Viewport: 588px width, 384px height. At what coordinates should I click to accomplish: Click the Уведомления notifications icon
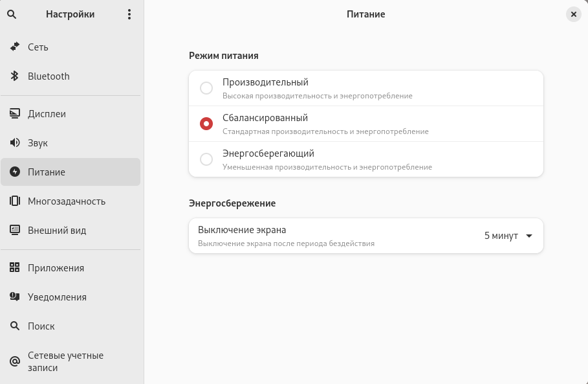coord(15,297)
